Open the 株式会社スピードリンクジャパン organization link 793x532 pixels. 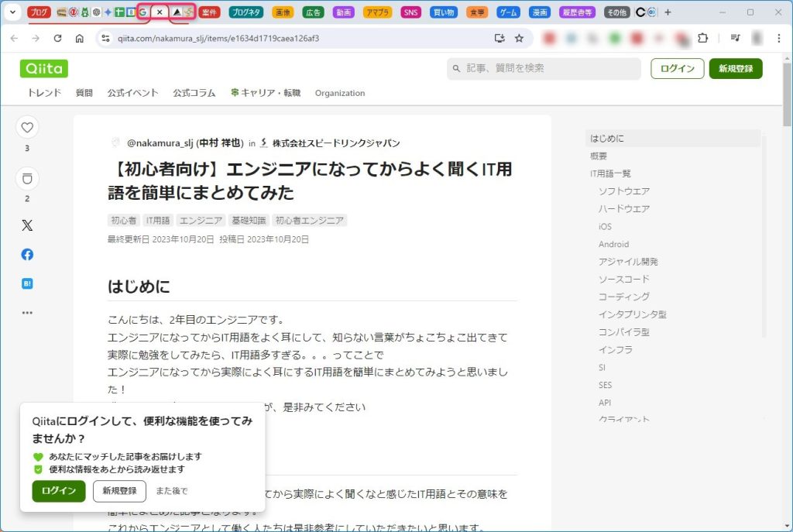click(x=336, y=143)
